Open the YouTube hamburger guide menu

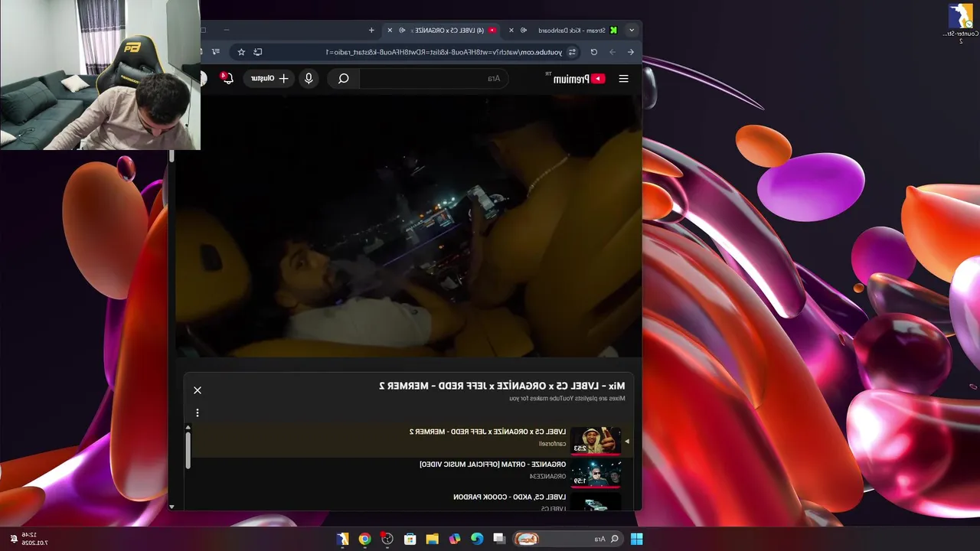coord(623,78)
